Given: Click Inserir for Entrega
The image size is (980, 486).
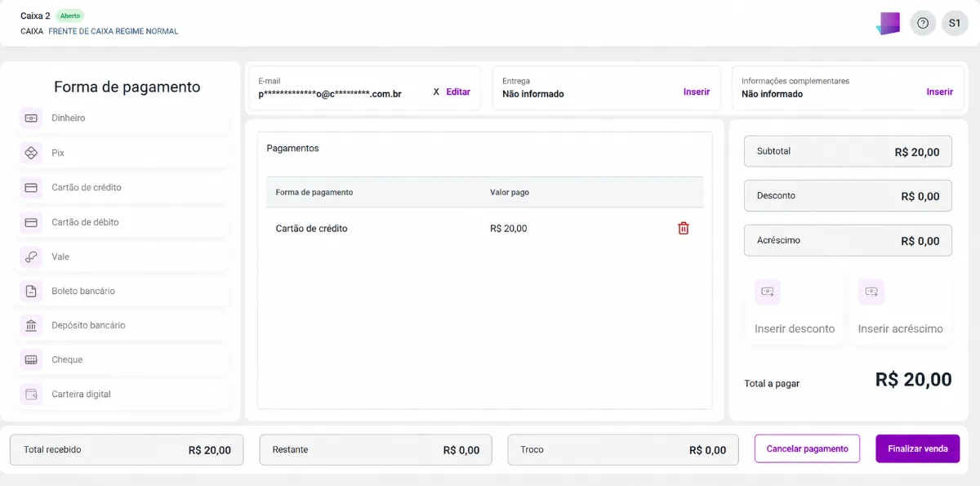Looking at the screenshot, I should [697, 92].
